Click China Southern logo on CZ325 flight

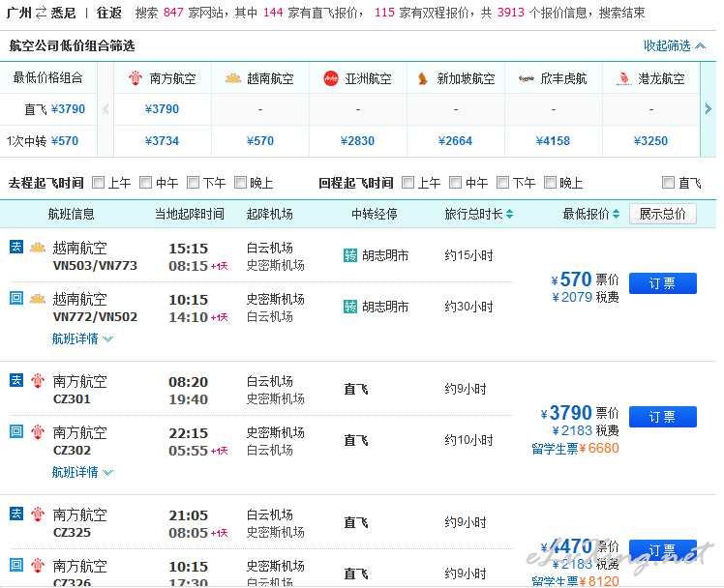pos(38,514)
